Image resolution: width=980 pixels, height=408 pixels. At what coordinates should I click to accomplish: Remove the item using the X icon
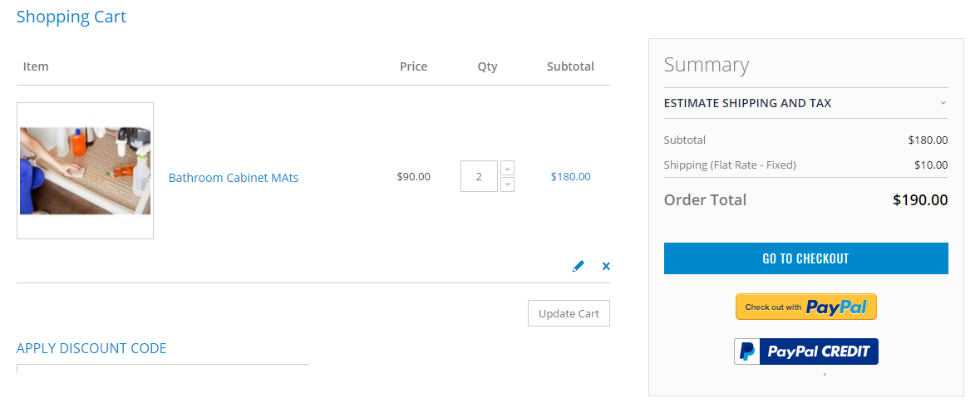point(606,266)
